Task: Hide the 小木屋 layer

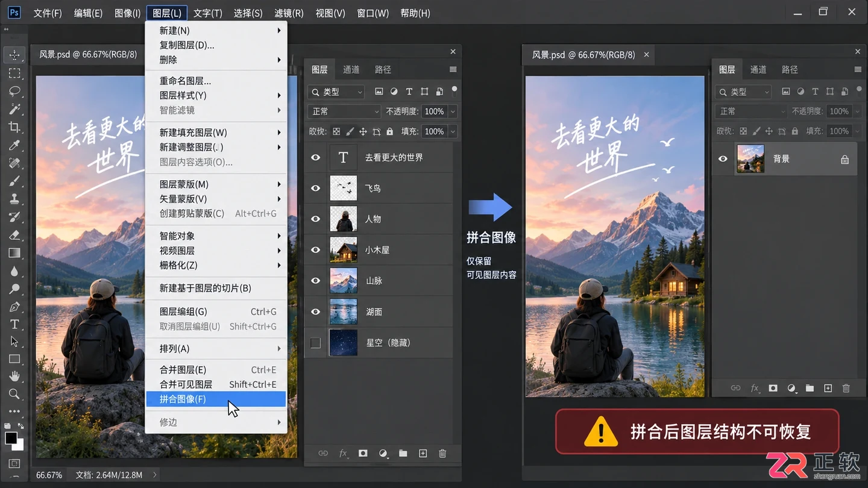Action: (x=315, y=250)
